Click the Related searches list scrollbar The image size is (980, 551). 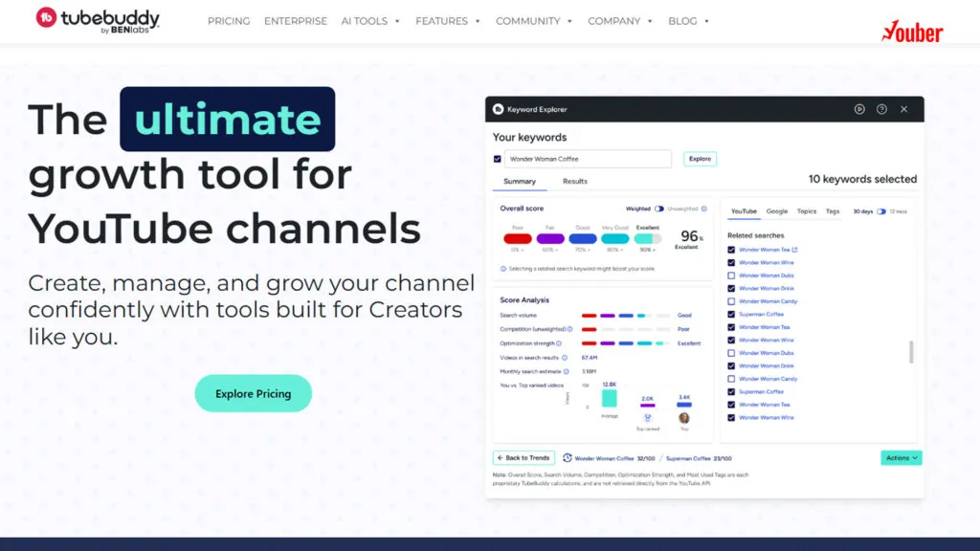pos(911,352)
